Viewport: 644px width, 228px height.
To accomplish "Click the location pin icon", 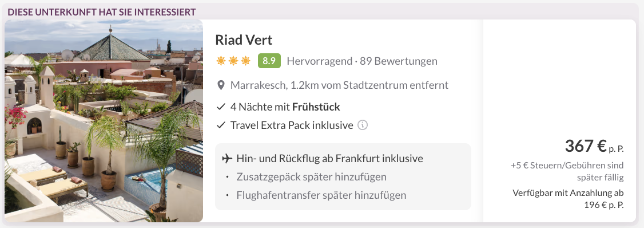I will click(x=221, y=85).
